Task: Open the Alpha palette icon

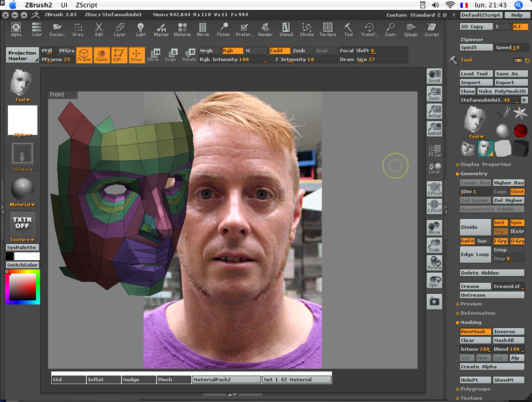Action: tap(16, 30)
